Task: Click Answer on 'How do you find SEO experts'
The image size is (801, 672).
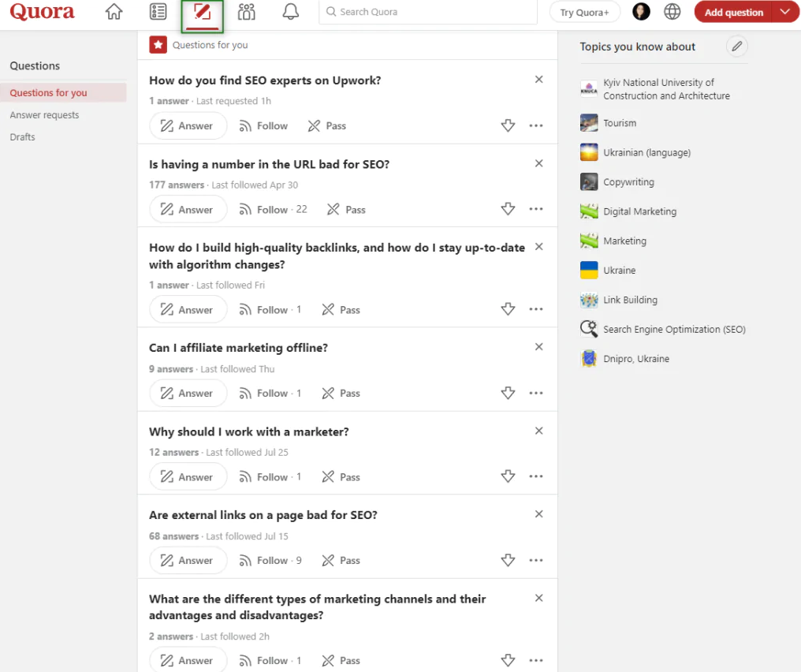Action: [188, 126]
